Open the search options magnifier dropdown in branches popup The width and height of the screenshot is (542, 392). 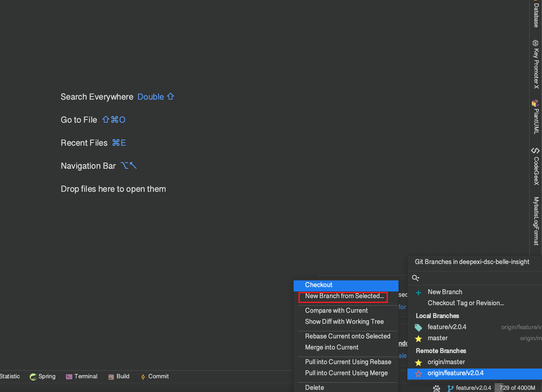(415, 278)
